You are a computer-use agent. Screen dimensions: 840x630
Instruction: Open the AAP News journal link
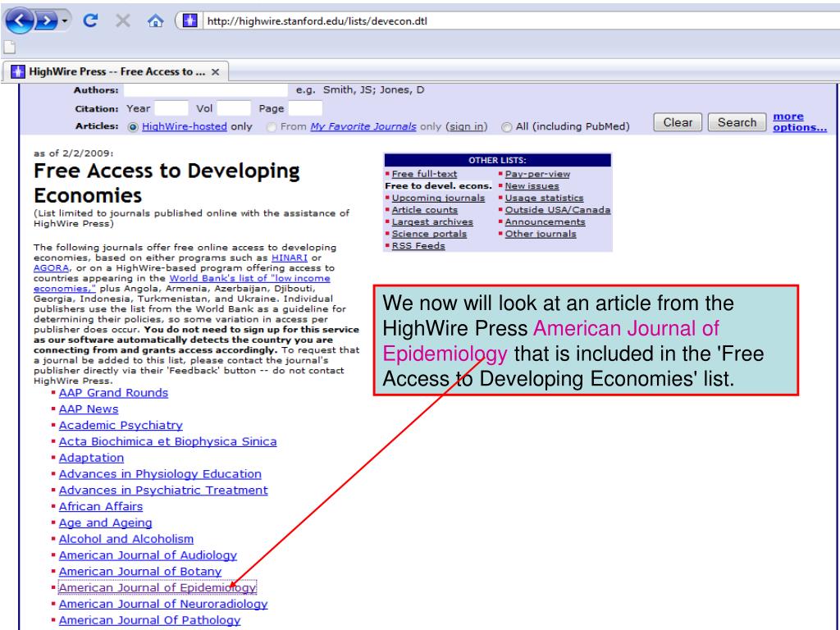[89, 409]
